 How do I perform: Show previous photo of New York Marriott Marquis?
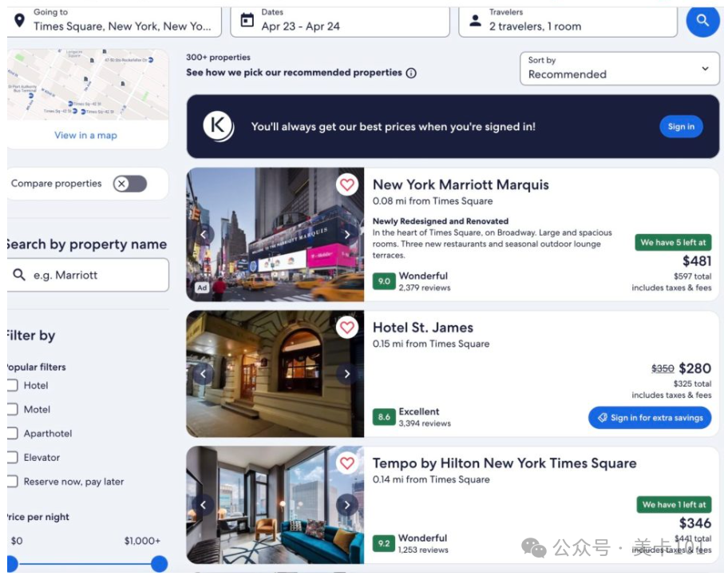[x=203, y=235]
